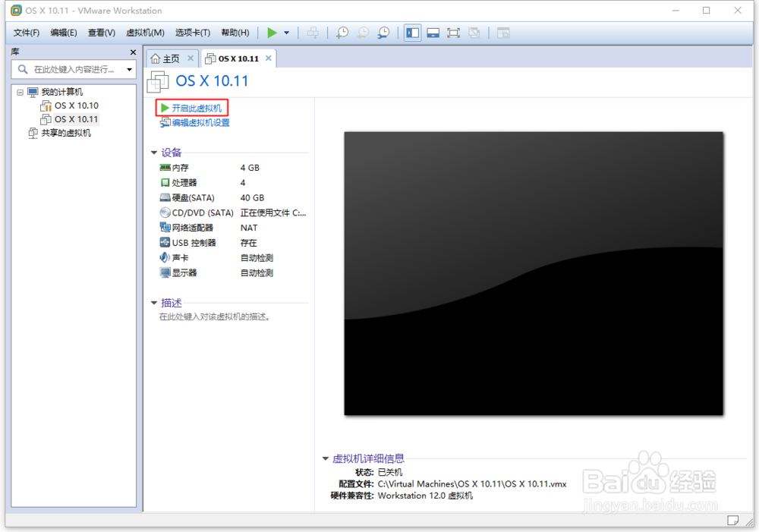The width and height of the screenshot is (759, 532).
Task: Enter full screen mode icon
Action: tap(454, 33)
